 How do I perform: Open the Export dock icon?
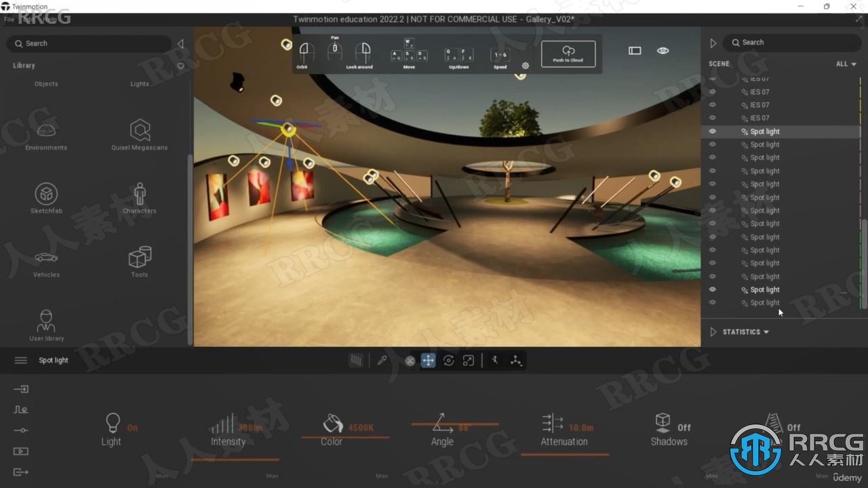pos(21,472)
